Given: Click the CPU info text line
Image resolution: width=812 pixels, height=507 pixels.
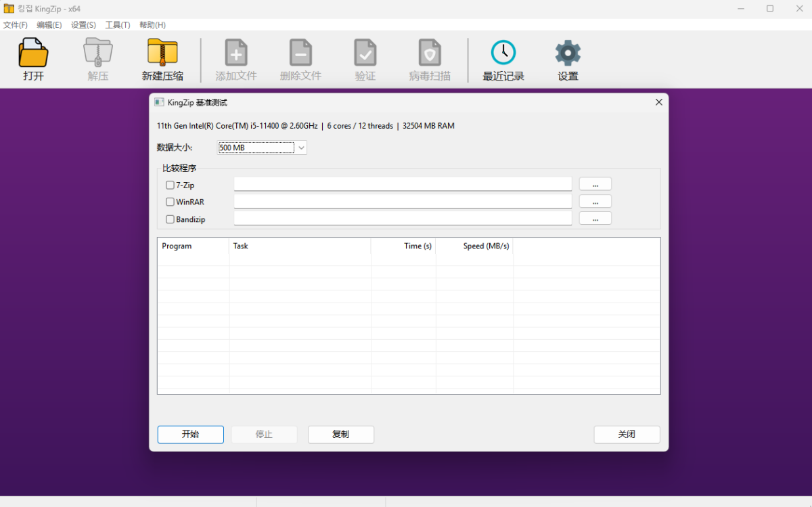Looking at the screenshot, I should click(x=305, y=126).
